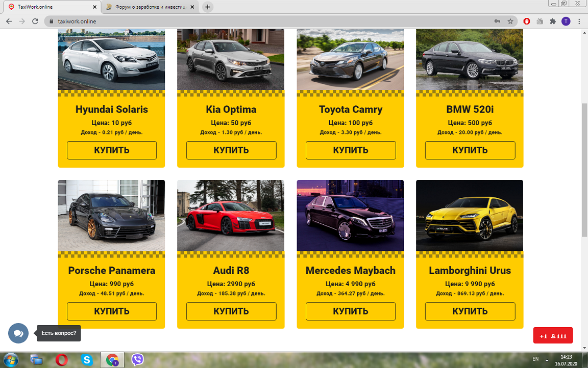Viewport: 588px width, 368px height.
Task: Click the price text Цена: 9 990 руб
Action: [x=470, y=284]
